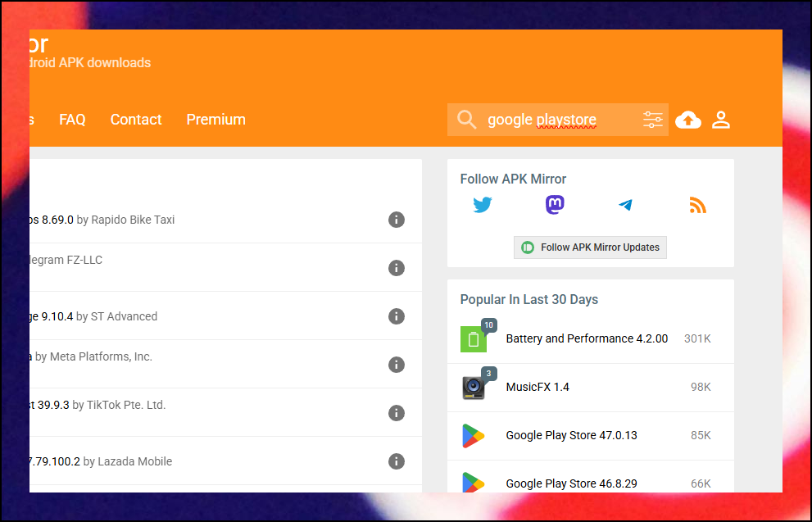Open the Mastodon follow icon
The image size is (812, 522).
pos(555,205)
